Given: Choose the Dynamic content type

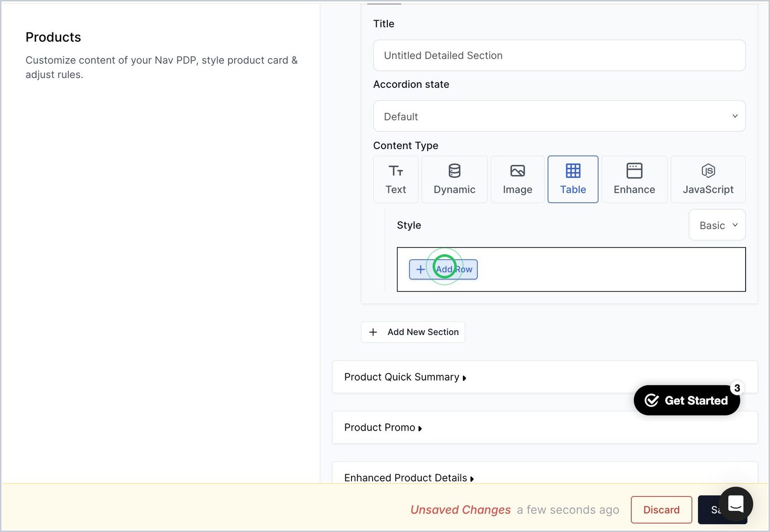Looking at the screenshot, I should [x=454, y=179].
